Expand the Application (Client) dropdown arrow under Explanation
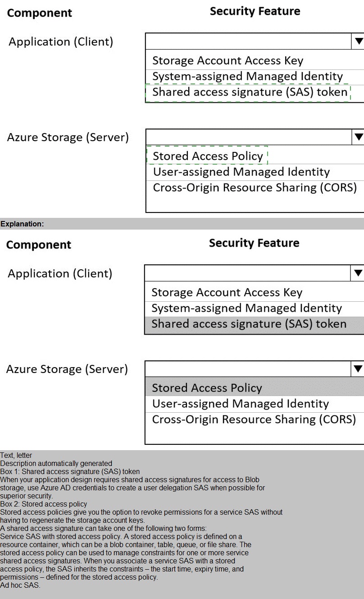 pos(358,273)
